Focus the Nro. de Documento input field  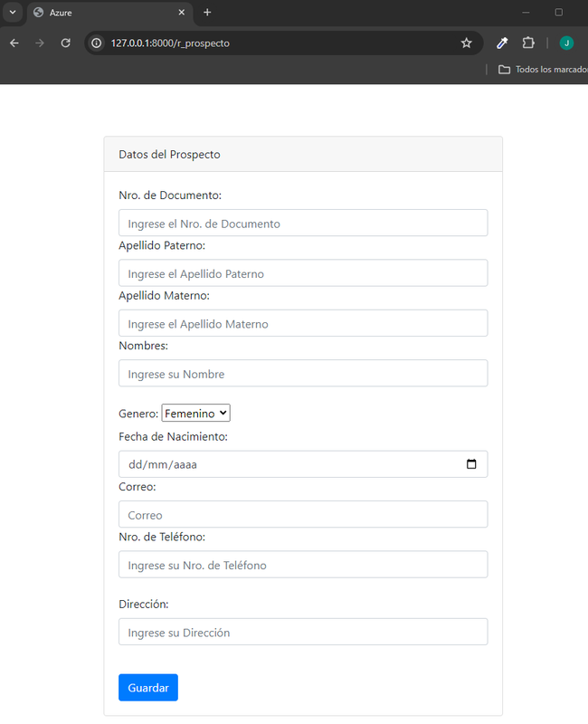tap(303, 223)
